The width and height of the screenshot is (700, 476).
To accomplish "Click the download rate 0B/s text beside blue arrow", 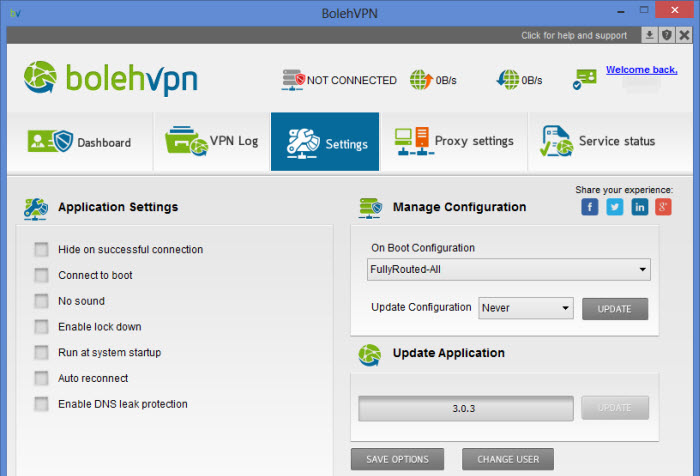I will (532, 80).
